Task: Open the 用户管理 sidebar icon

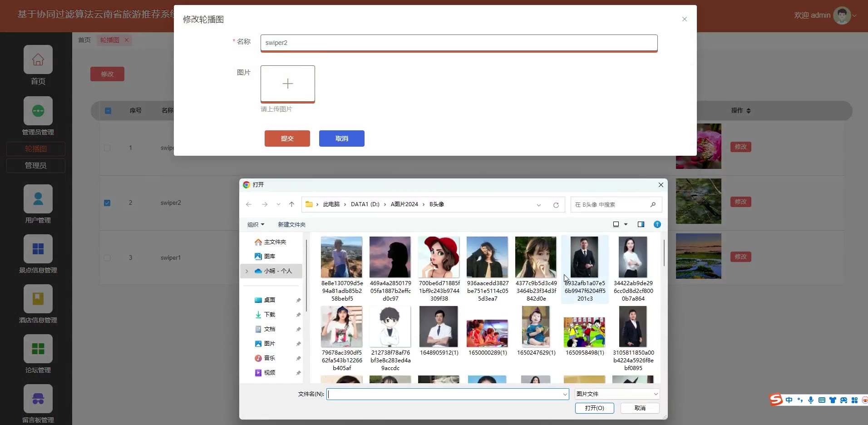Action: pos(38,199)
